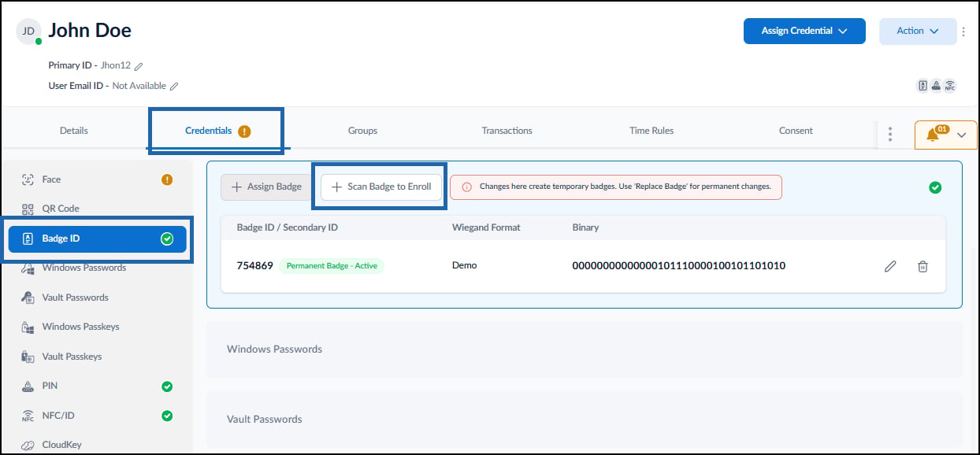Click the Wiegand Format column header
Screen dimensions: 980x455
point(486,227)
